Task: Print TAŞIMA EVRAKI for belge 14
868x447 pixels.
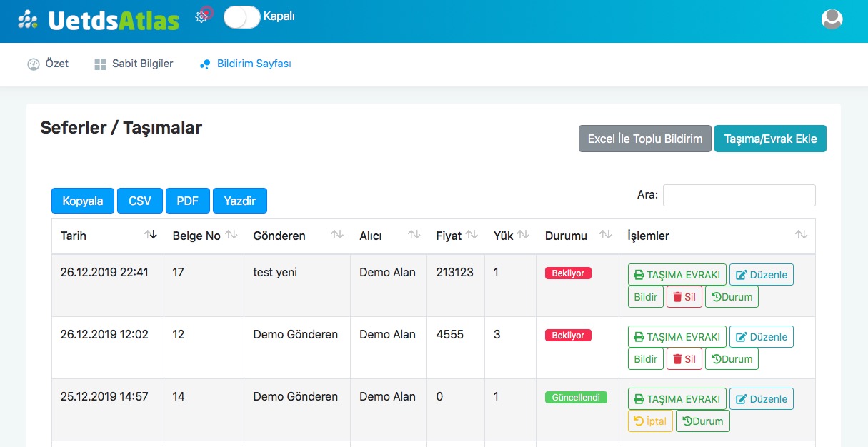Action: [x=677, y=399]
